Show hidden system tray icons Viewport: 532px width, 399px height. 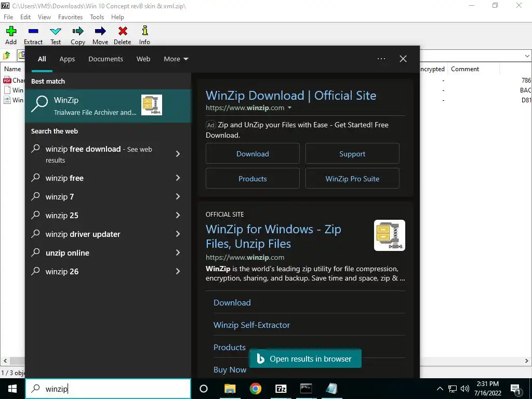pos(440,389)
